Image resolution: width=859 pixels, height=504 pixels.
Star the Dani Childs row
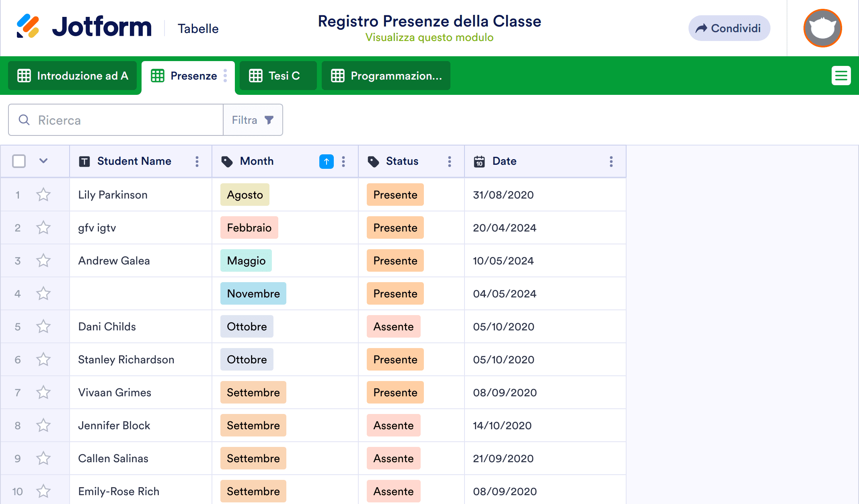[43, 326]
